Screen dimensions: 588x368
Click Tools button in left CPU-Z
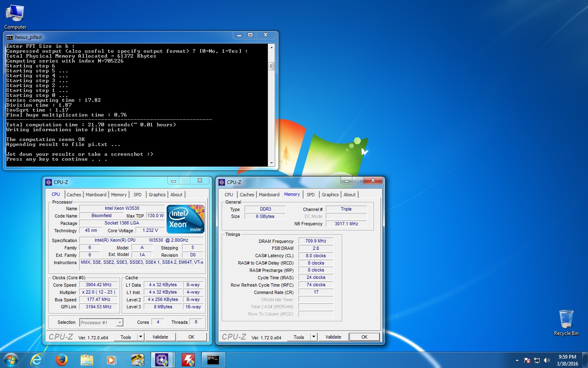tap(126, 337)
